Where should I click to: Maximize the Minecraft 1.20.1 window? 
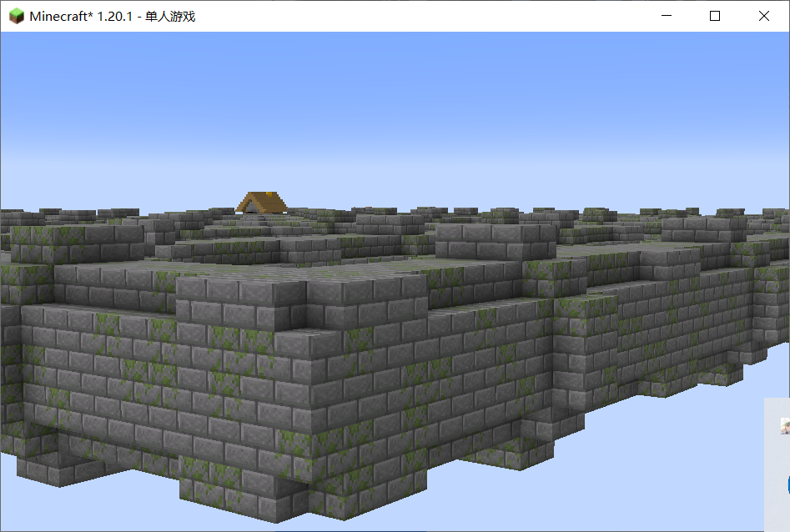pyautogui.click(x=714, y=16)
